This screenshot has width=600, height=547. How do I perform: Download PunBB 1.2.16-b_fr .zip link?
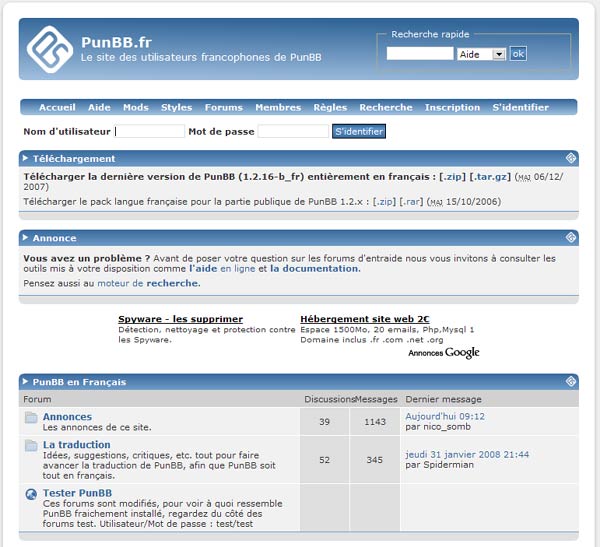tap(452, 176)
